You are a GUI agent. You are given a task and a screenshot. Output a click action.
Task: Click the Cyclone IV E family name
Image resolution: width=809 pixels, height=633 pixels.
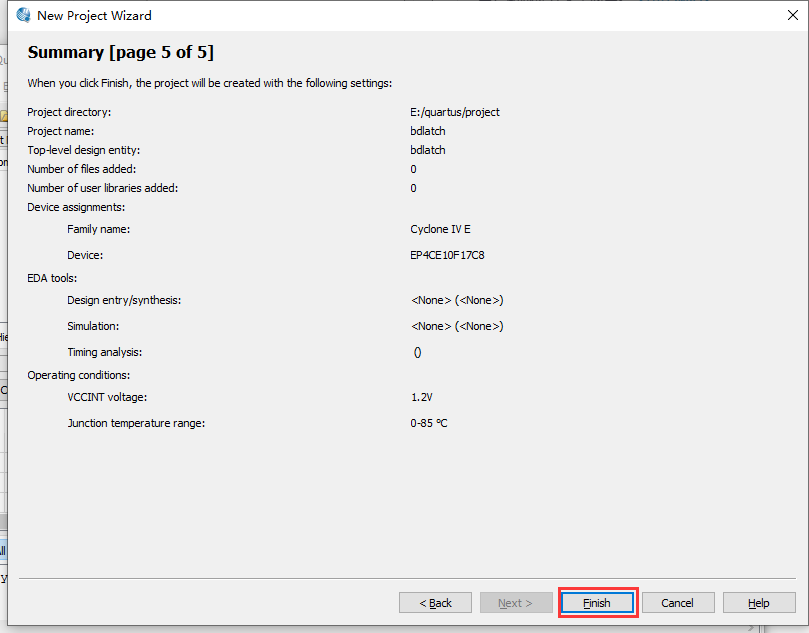[440, 229]
